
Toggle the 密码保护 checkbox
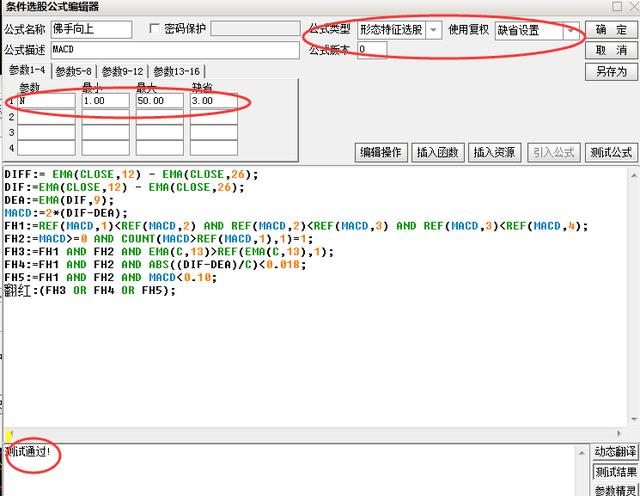click(x=155, y=29)
